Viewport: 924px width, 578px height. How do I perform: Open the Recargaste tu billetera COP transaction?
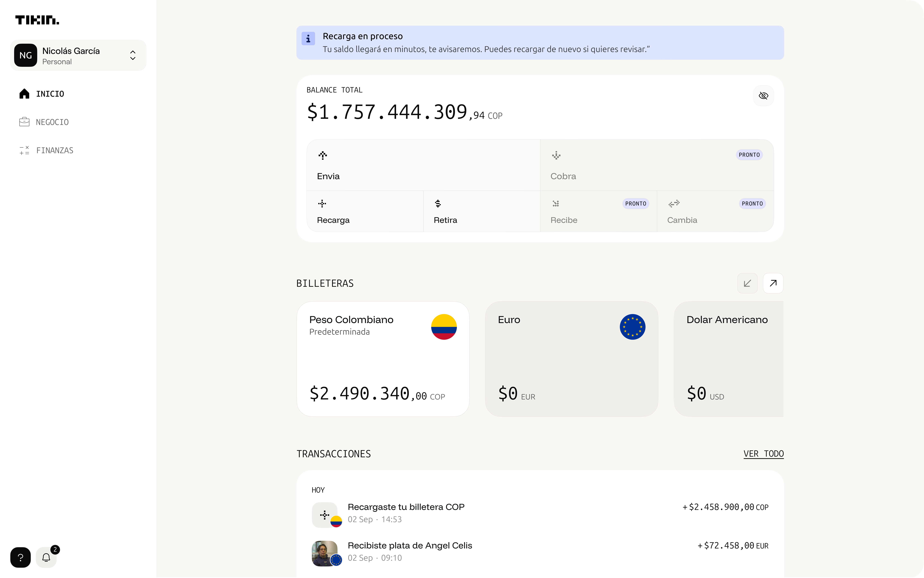[540, 515]
